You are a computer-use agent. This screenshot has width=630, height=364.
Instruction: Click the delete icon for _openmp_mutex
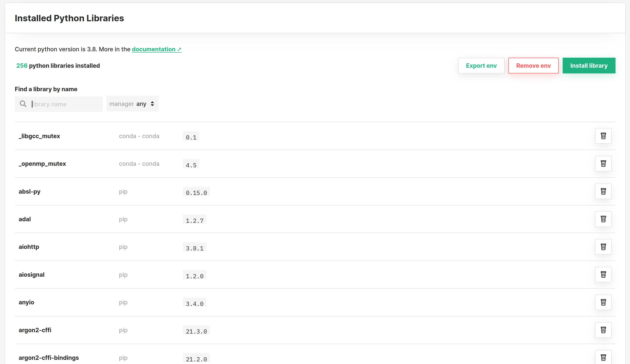[x=603, y=164]
